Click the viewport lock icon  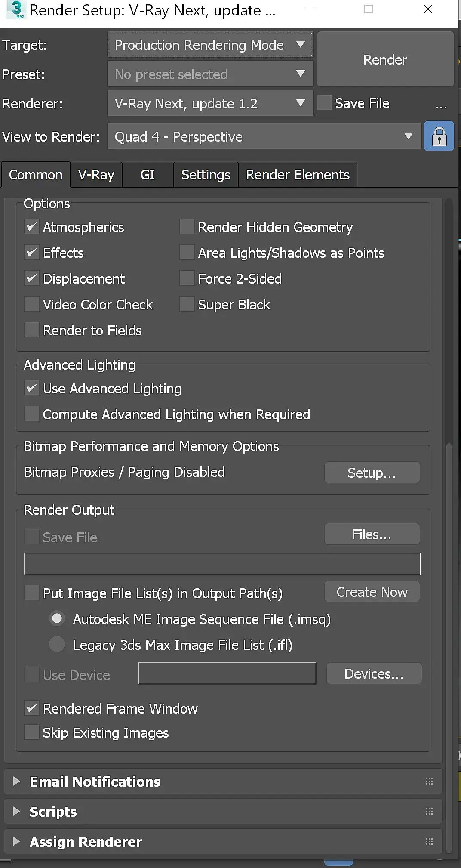pos(439,136)
